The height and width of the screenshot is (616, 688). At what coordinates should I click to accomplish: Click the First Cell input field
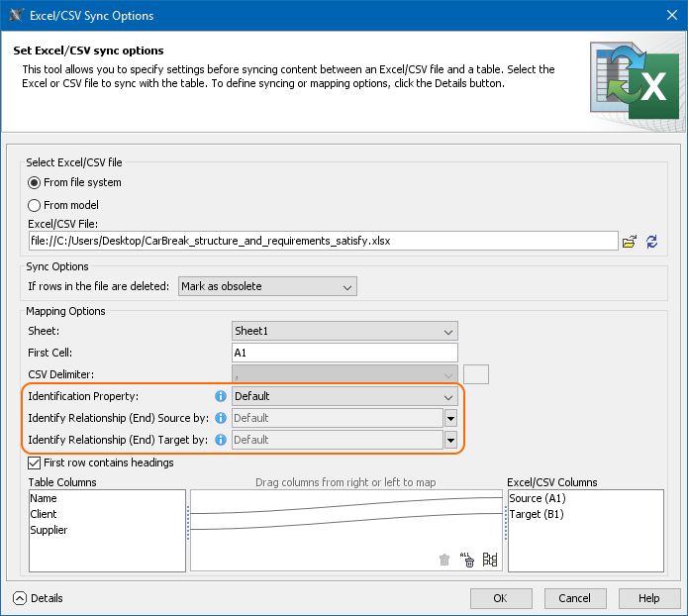(344, 353)
